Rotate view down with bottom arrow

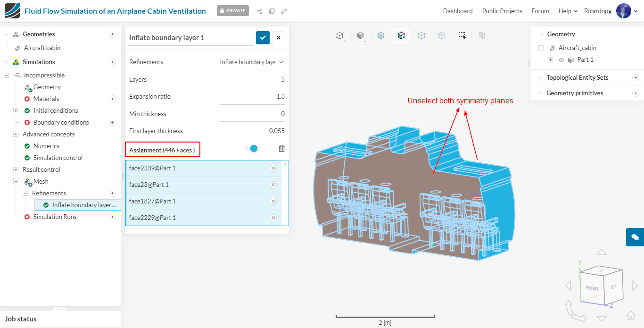(601, 319)
